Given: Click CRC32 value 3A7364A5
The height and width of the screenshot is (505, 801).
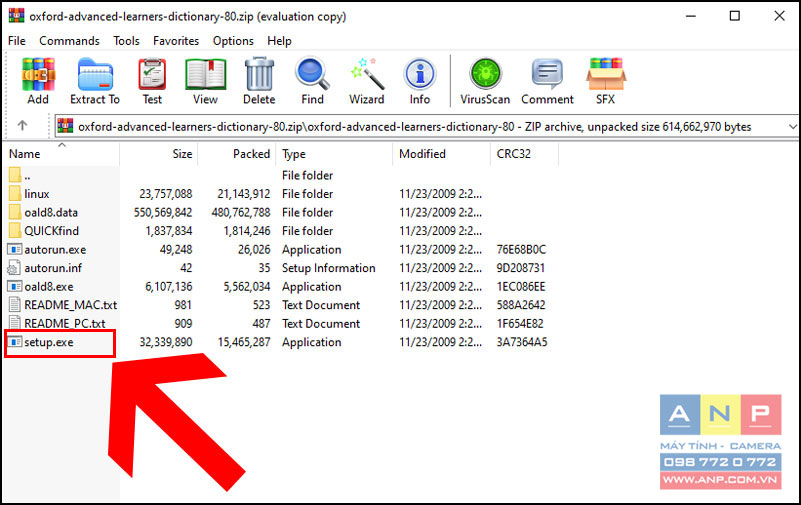Looking at the screenshot, I should pos(522,342).
